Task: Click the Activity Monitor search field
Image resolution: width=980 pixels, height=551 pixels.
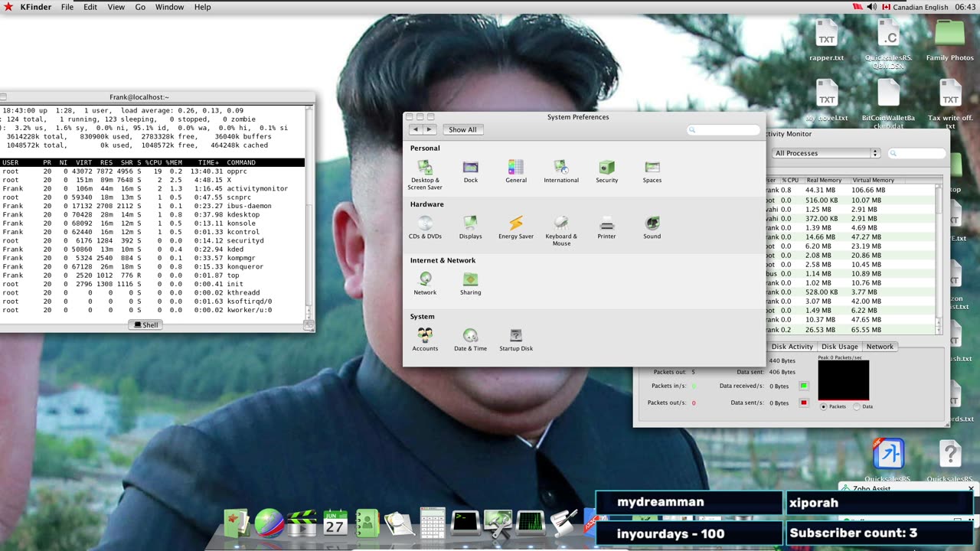Action: 917,153
